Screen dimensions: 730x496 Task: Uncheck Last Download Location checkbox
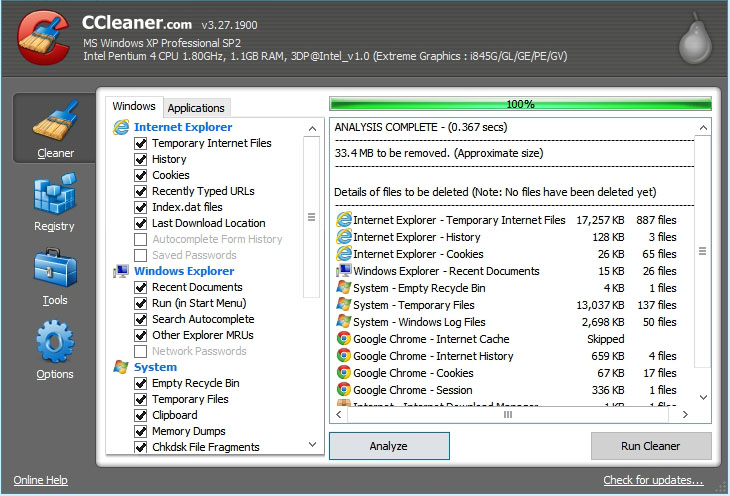coord(141,224)
